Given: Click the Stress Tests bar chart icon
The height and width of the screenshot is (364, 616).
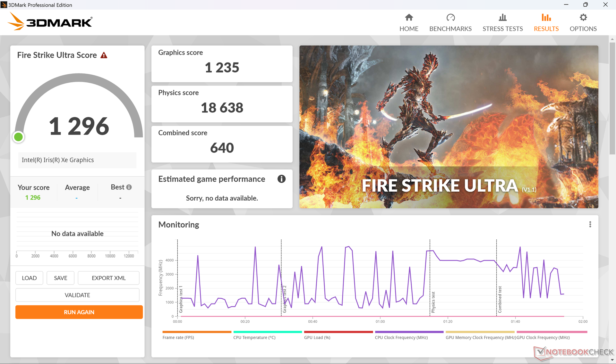Looking at the screenshot, I should tap(502, 18).
